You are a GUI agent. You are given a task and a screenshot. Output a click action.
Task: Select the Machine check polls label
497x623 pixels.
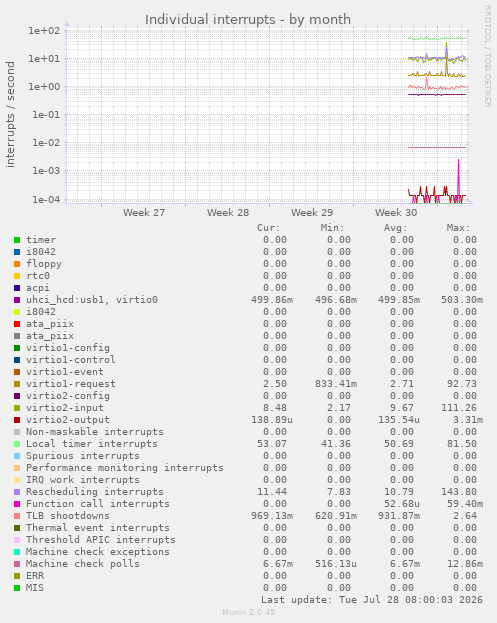click(x=83, y=564)
